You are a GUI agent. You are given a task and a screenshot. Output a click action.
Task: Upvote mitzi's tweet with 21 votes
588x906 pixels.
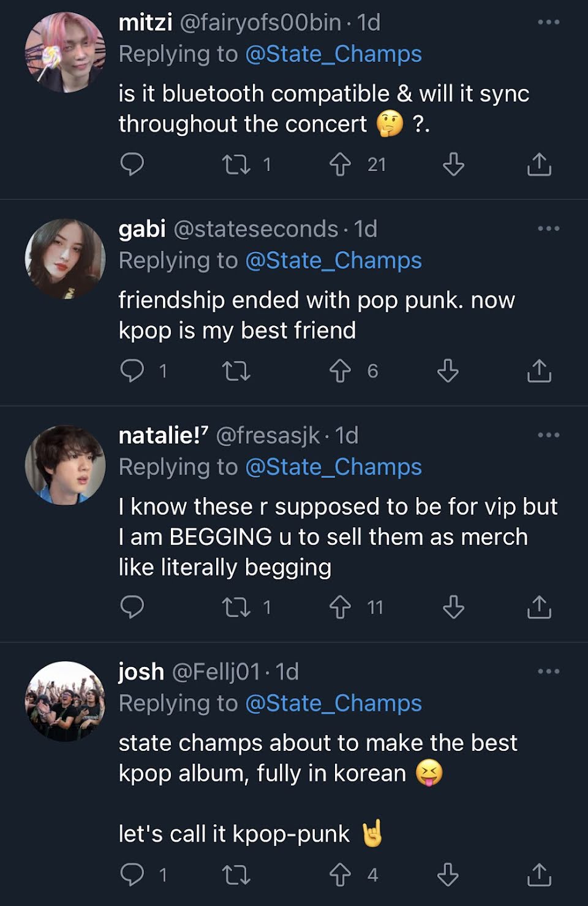click(340, 164)
